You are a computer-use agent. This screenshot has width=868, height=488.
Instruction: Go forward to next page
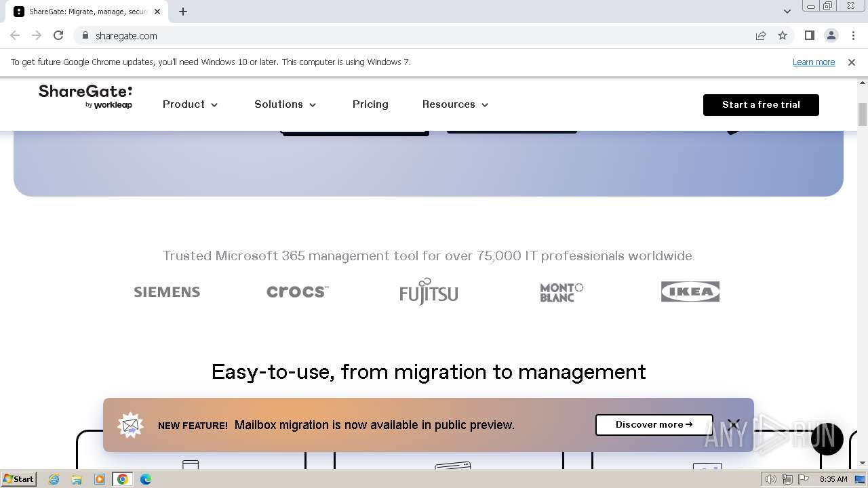37,36
